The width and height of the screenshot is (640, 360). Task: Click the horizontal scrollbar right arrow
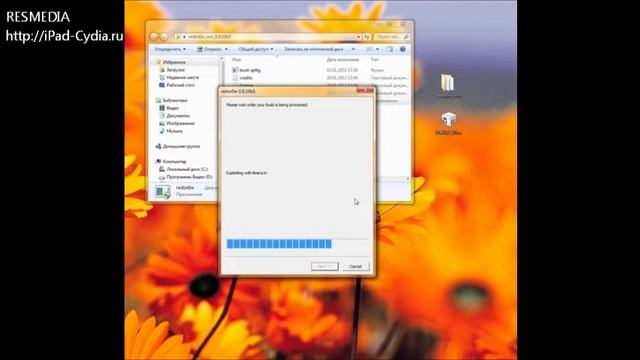[x=407, y=179]
